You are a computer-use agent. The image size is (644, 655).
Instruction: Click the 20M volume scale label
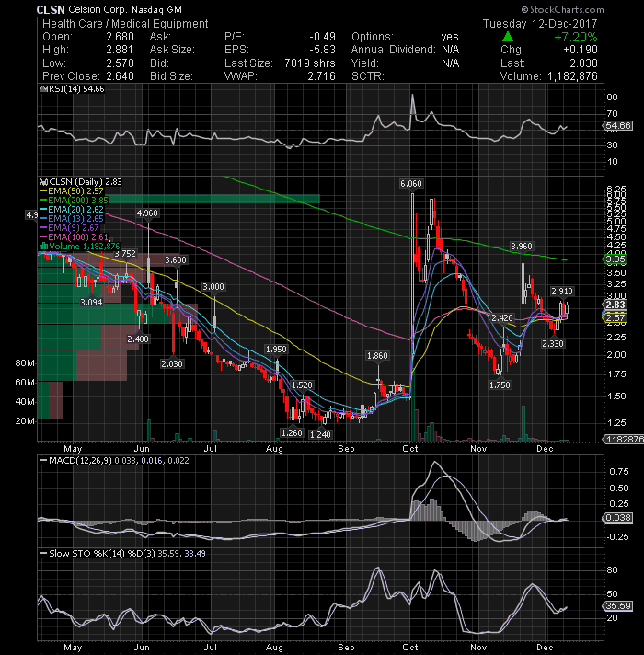[24, 421]
